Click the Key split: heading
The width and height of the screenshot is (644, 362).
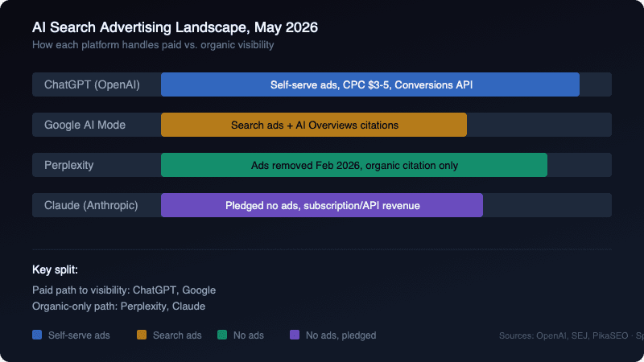pos(55,269)
